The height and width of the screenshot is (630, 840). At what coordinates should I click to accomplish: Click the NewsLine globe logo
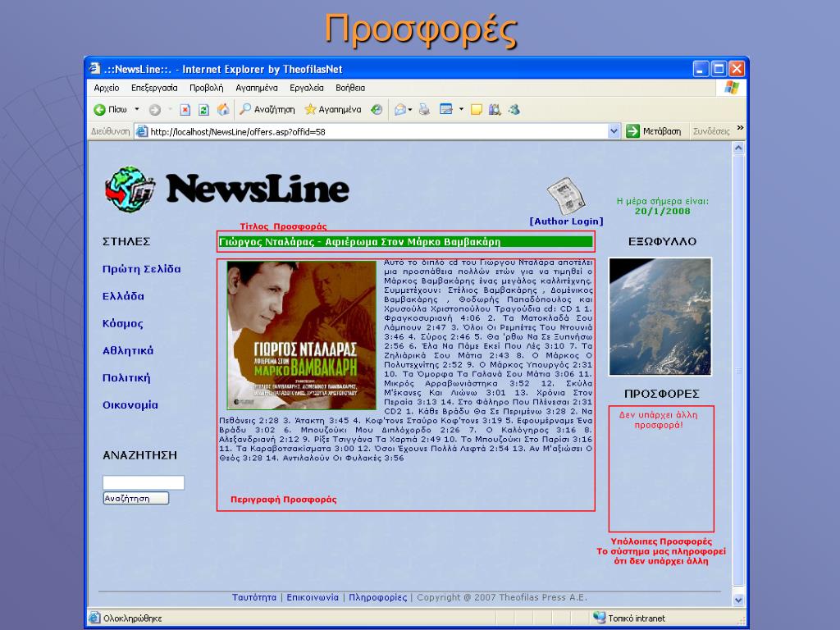pyautogui.click(x=130, y=189)
